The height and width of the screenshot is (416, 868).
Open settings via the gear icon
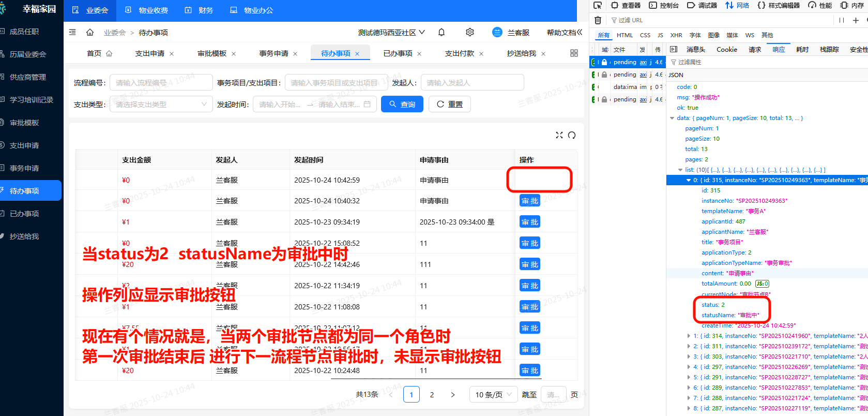pos(469,33)
